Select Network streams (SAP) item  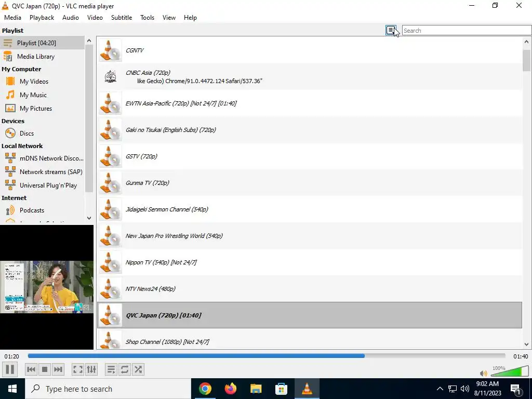coord(42,171)
